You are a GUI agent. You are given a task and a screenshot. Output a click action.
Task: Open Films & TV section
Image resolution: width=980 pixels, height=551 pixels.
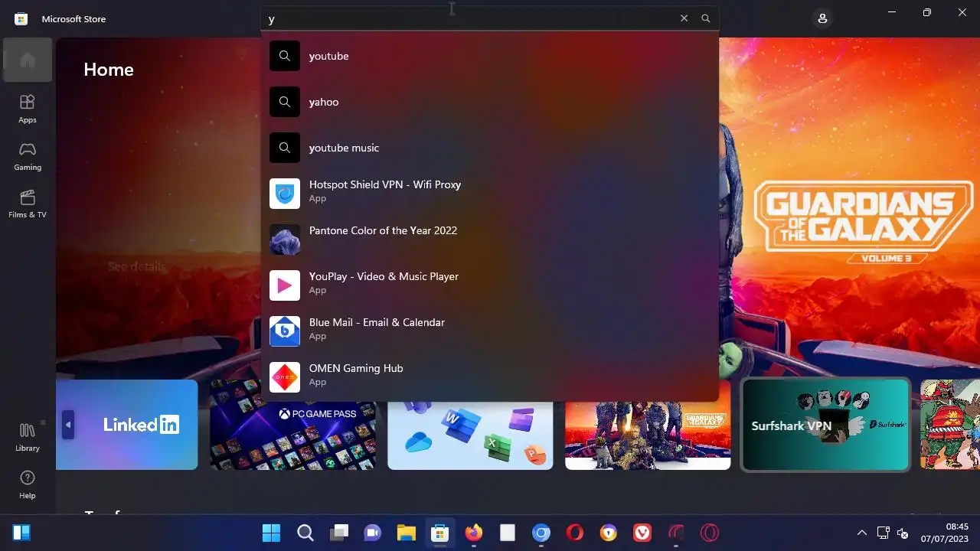coord(28,204)
